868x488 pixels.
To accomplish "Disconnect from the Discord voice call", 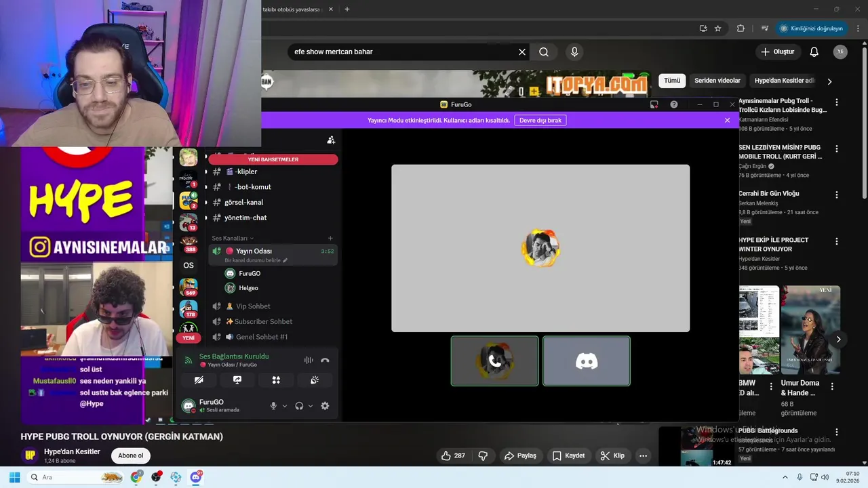I will point(325,361).
